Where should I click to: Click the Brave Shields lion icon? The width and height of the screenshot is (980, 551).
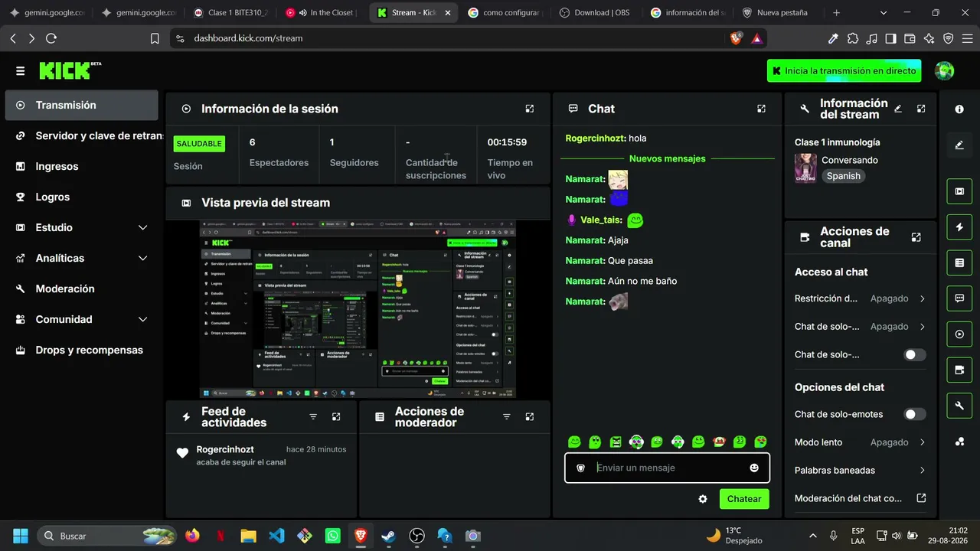click(736, 38)
